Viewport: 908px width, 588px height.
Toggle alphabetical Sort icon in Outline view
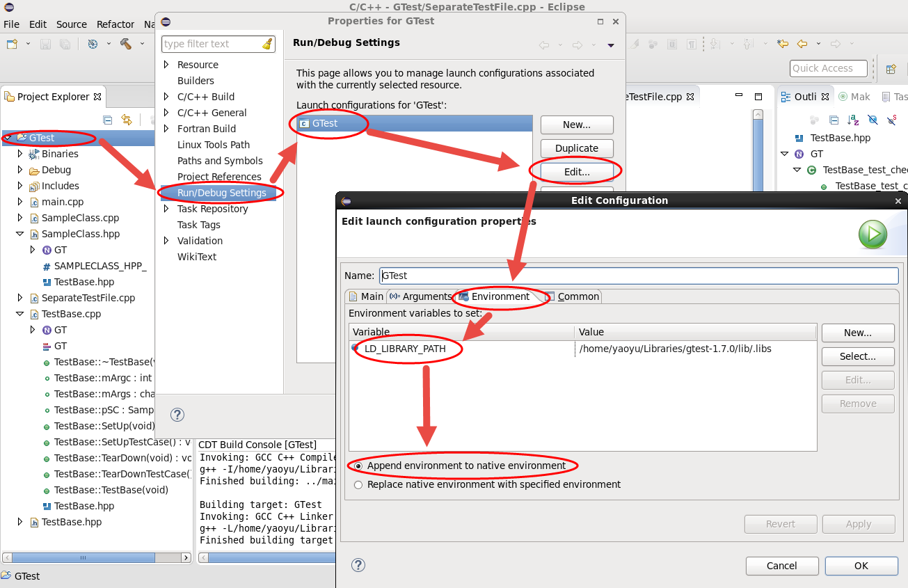pyautogui.click(x=853, y=120)
